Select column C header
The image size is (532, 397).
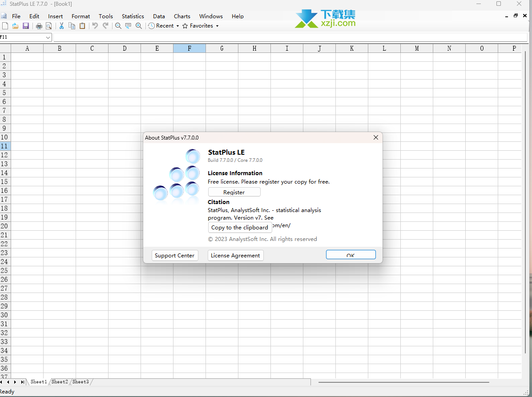[92, 48]
